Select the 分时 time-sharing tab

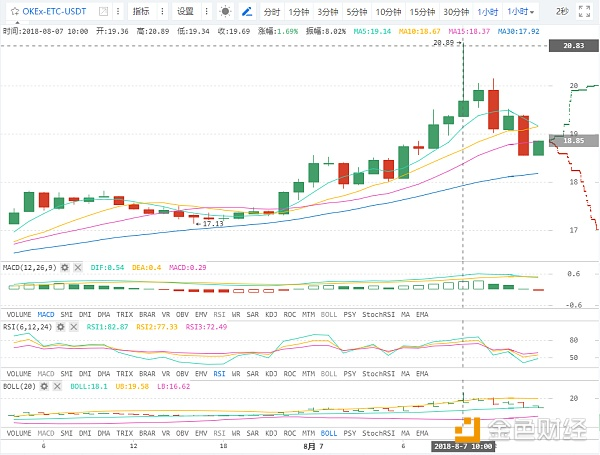coord(271,12)
